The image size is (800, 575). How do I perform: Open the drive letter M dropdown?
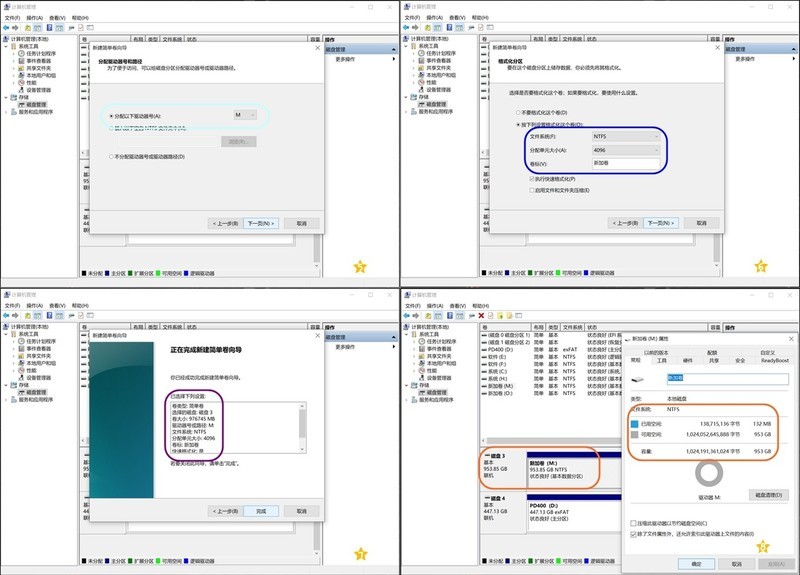click(x=245, y=115)
